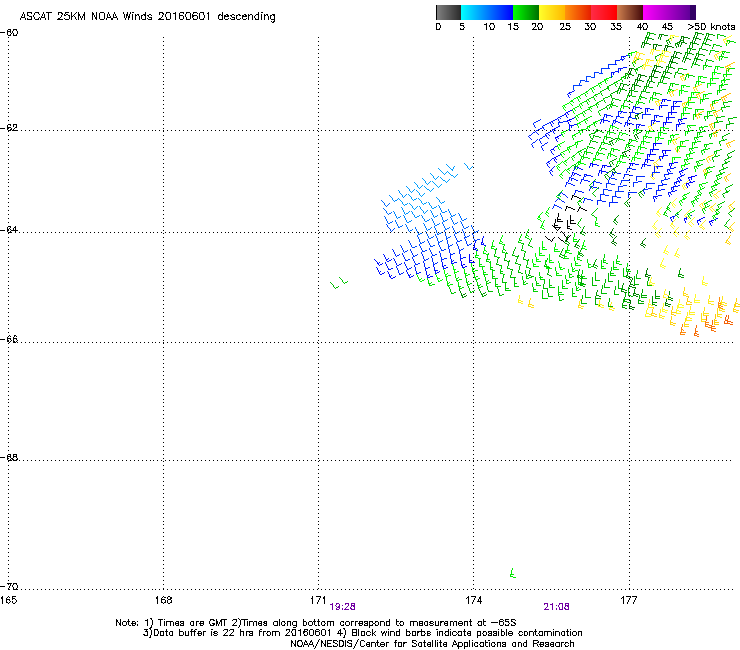
Task: Click legend tick label 40
Action: point(642,27)
